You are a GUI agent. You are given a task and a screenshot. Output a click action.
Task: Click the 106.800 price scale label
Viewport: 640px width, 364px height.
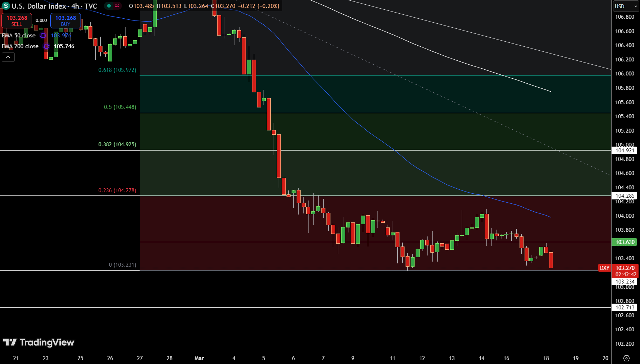pos(625,17)
